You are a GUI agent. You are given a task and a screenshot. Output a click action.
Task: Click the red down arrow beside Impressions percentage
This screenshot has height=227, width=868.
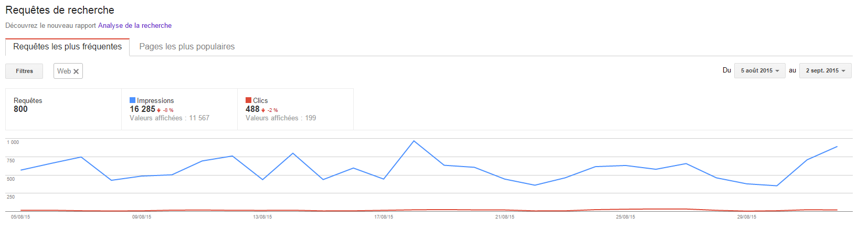point(159,110)
